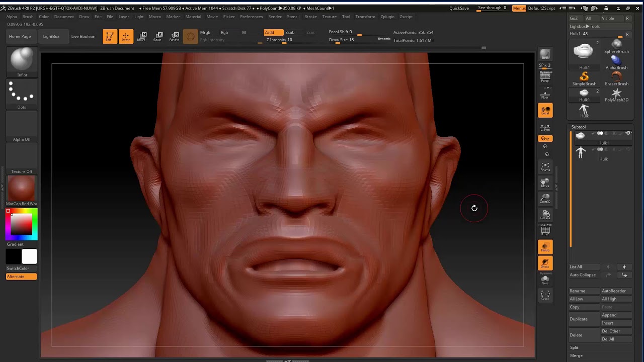Viewport: 644px width, 362px height.
Task: Click the Frame view button
Action: click(x=545, y=167)
